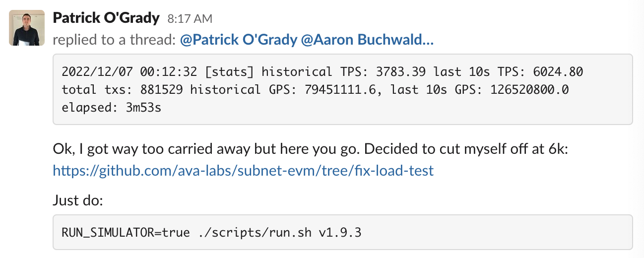This screenshot has height=258, width=644.
Task: Open the Patrick O'Grady sender name profile
Action: tap(106, 18)
